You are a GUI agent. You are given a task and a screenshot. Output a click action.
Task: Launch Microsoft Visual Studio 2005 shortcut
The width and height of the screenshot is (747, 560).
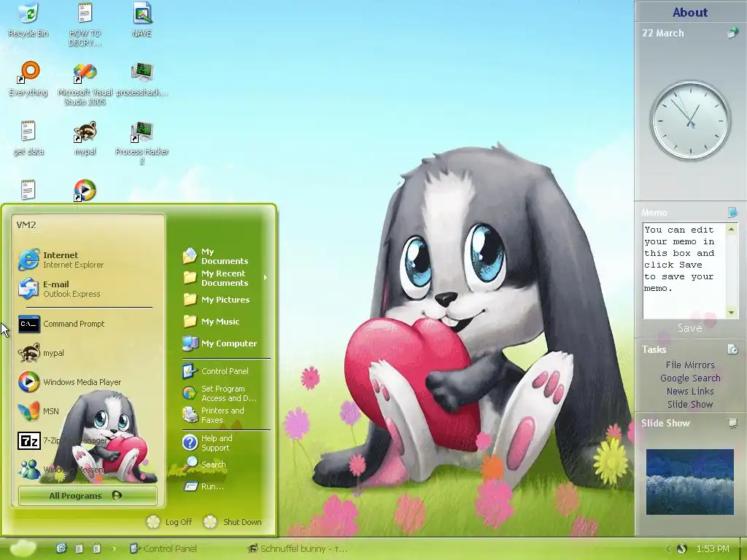(85, 83)
